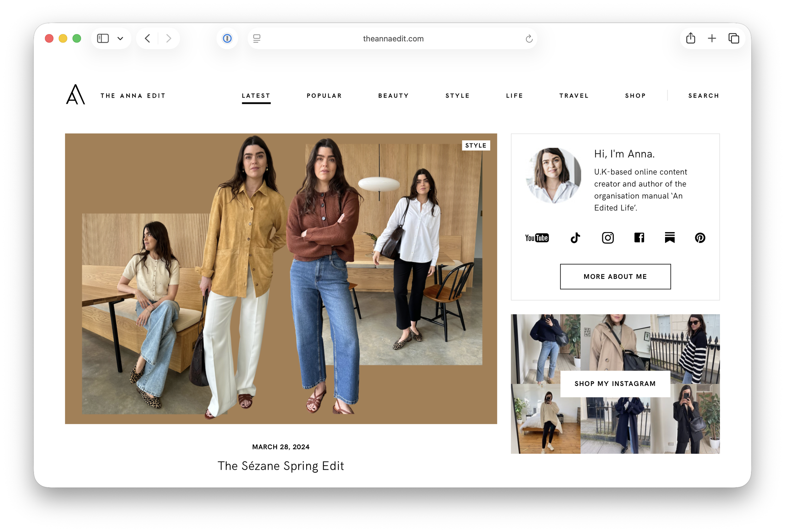This screenshot has width=785, height=532.
Task: Open The Sézane Spring Edit post title
Action: 281,466
